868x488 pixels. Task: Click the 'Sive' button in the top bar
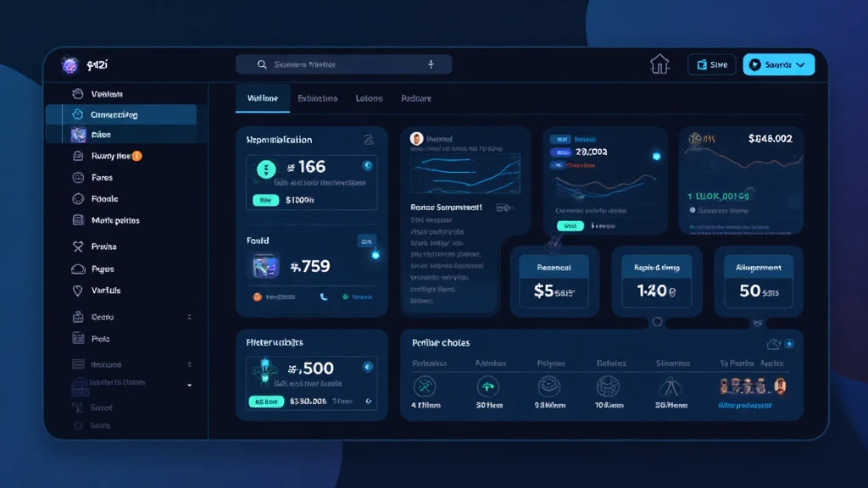(711, 64)
